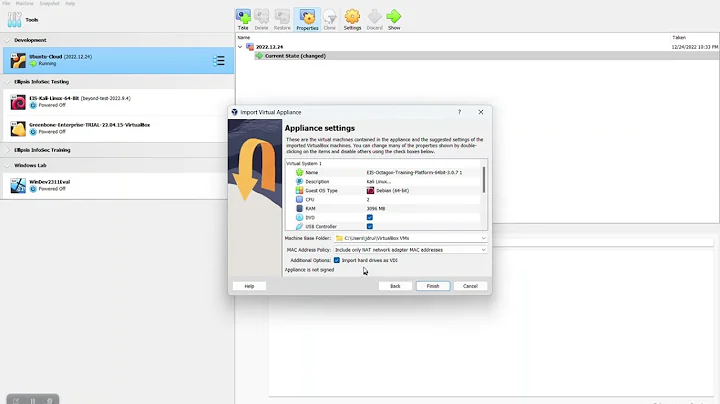Click the dialog help question mark icon
720x404 pixels.
tap(459, 112)
